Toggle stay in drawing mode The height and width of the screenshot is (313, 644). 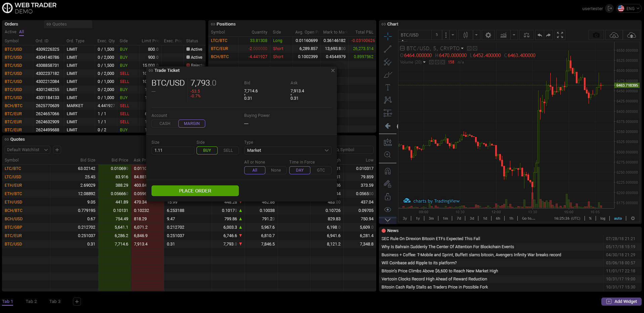pyautogui.click(x=388, y=184)
